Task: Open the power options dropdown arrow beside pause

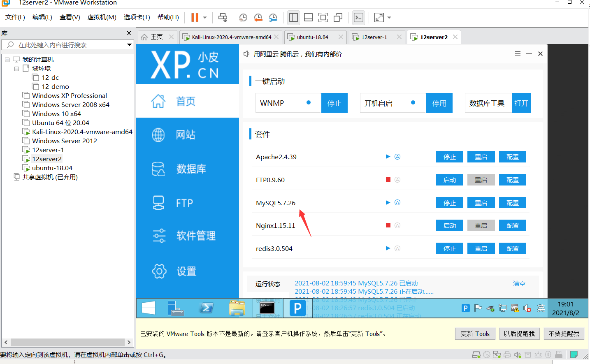Action: (x=205, y=18)
